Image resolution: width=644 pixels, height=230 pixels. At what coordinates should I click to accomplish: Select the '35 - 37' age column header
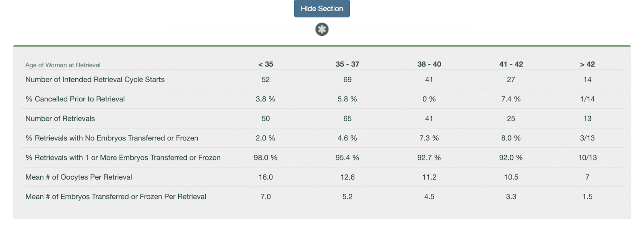(x=347, y=64)
